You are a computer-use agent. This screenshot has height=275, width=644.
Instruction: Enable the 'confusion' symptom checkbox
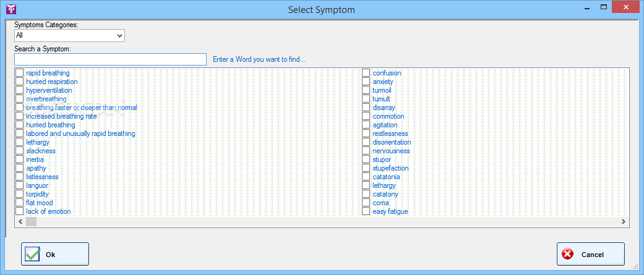point(366,73)
